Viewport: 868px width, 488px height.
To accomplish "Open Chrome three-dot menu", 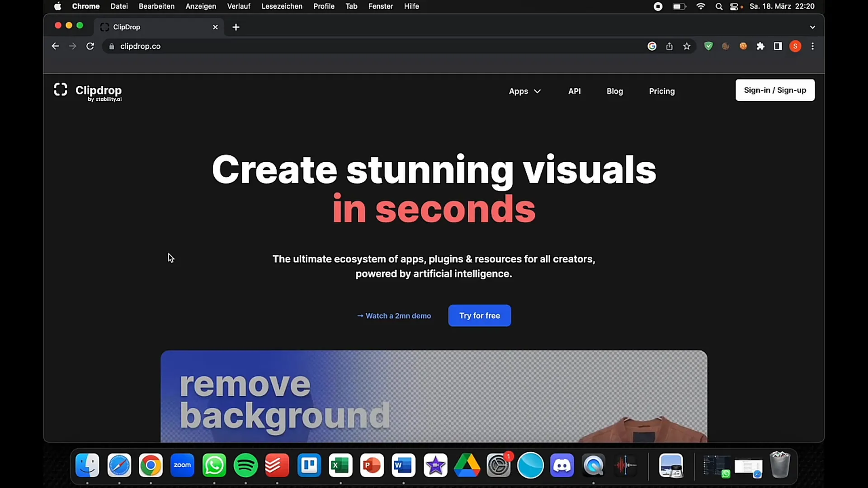I will click(812, 46).
